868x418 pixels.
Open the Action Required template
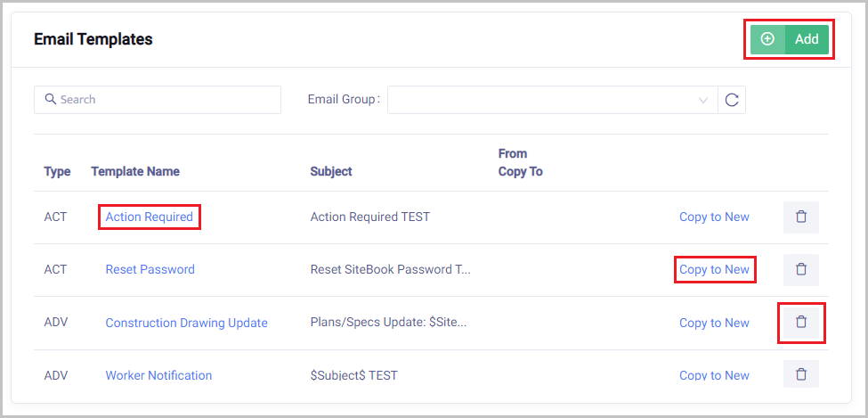(x=150, y=217)
